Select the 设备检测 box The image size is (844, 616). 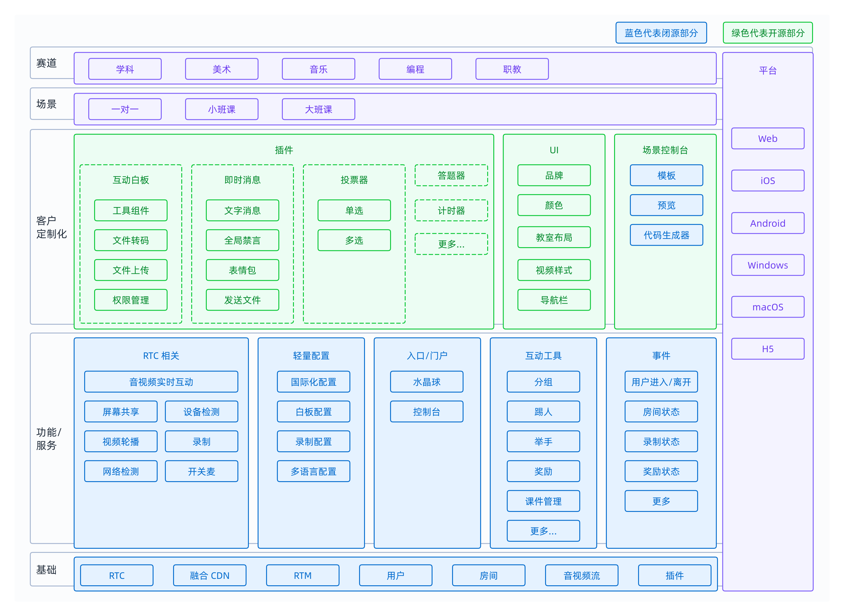click(202, 412)
